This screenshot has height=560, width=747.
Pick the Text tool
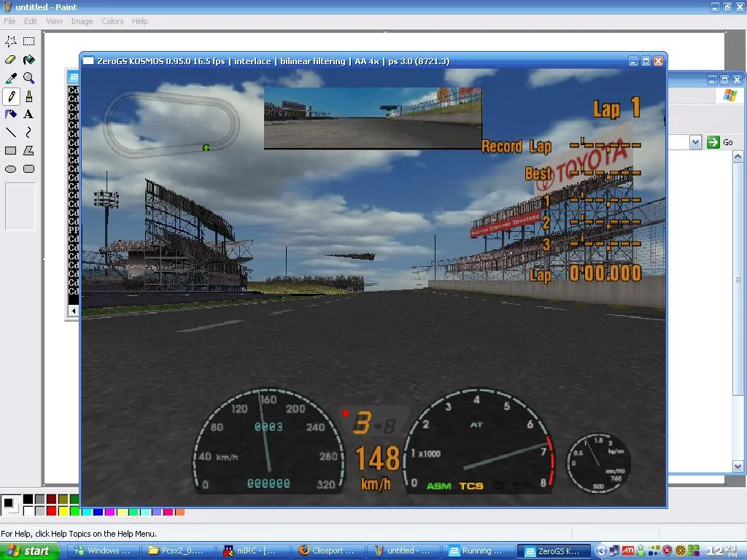[x=29, y=114]
